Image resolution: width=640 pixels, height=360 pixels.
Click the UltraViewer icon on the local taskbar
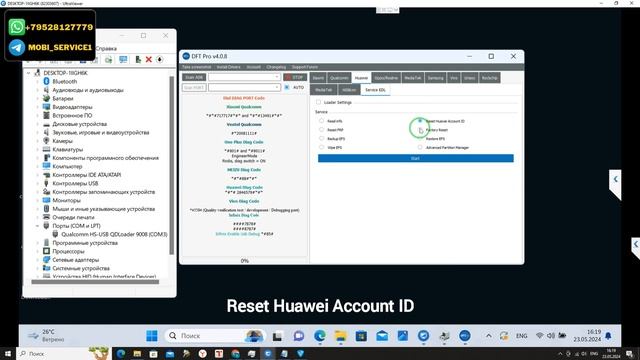[x=268, y=353]
